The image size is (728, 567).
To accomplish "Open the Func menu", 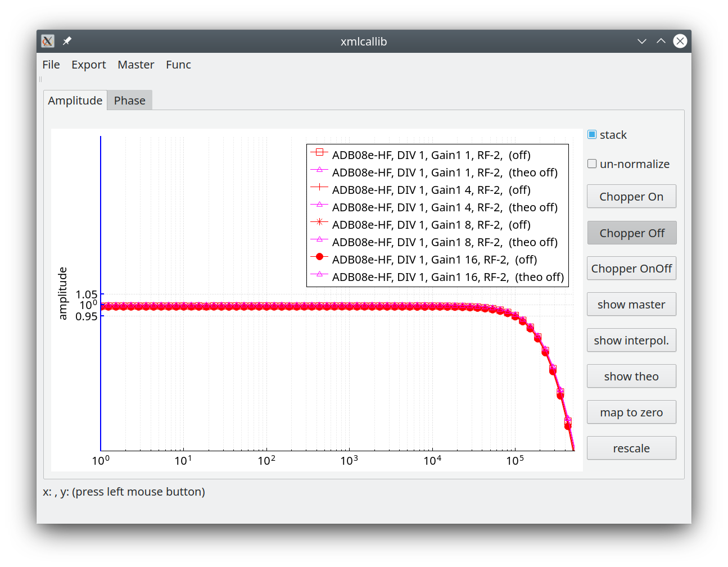I will [x=179, y=65].
